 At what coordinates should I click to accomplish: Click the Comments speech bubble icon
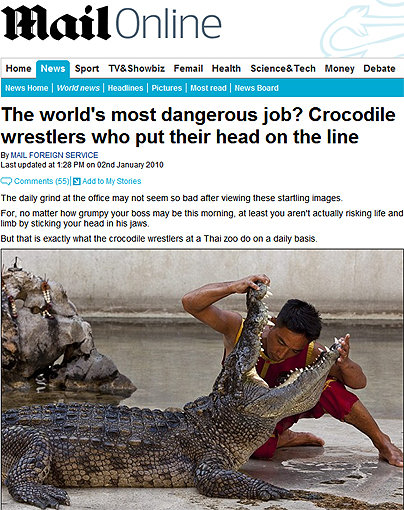coord(6,181)
